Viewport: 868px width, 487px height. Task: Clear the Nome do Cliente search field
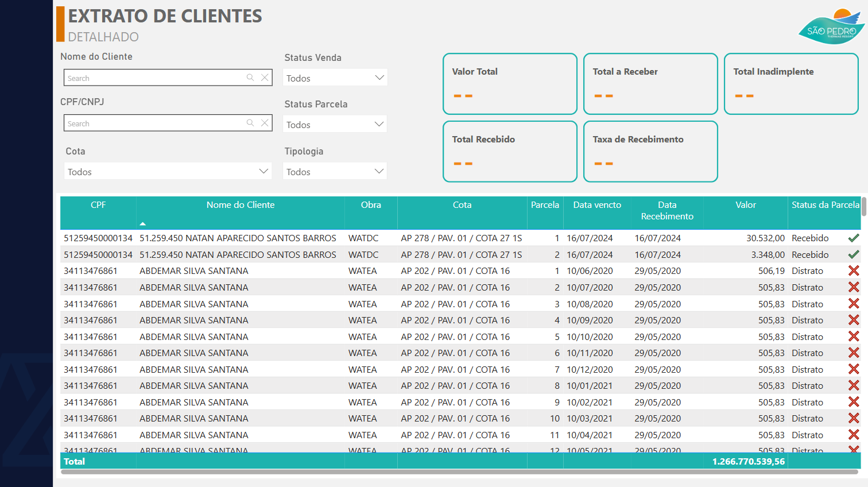265,78
